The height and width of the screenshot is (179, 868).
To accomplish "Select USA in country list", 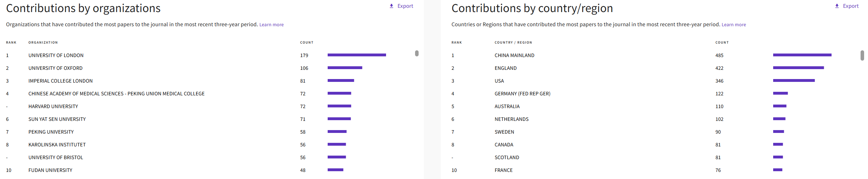I will (499, 81).
